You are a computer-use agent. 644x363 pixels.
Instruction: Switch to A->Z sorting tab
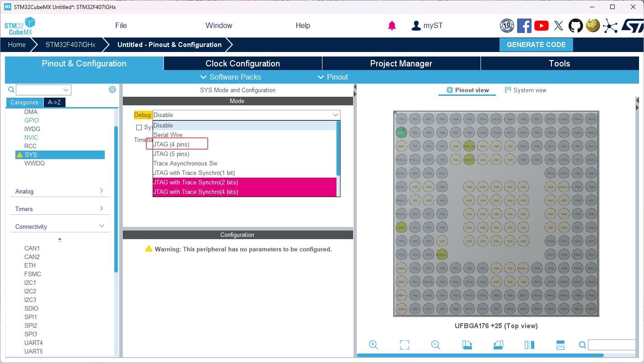coord(55,102)
